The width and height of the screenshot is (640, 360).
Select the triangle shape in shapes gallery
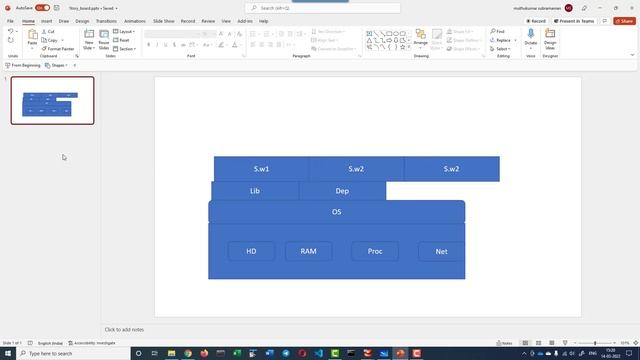369,40
